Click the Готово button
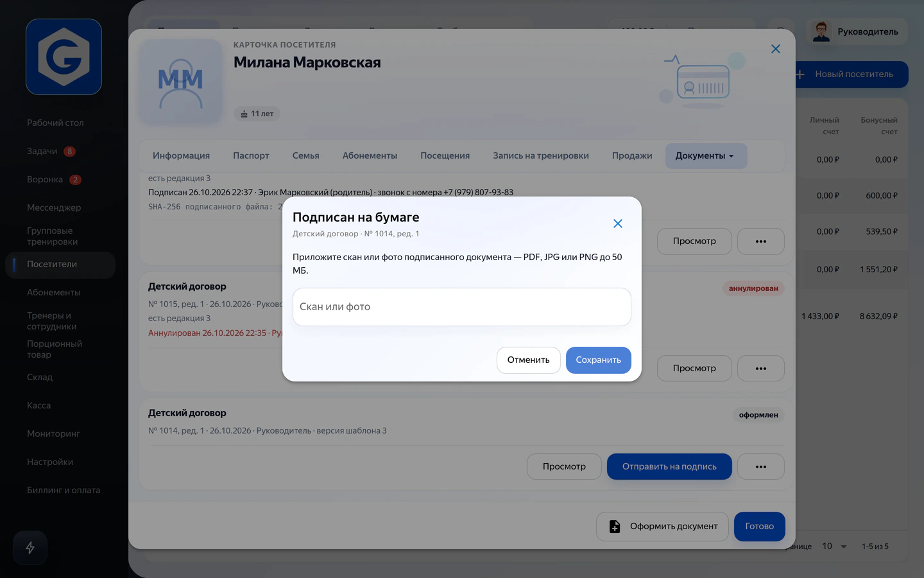 tap(759, 527)
